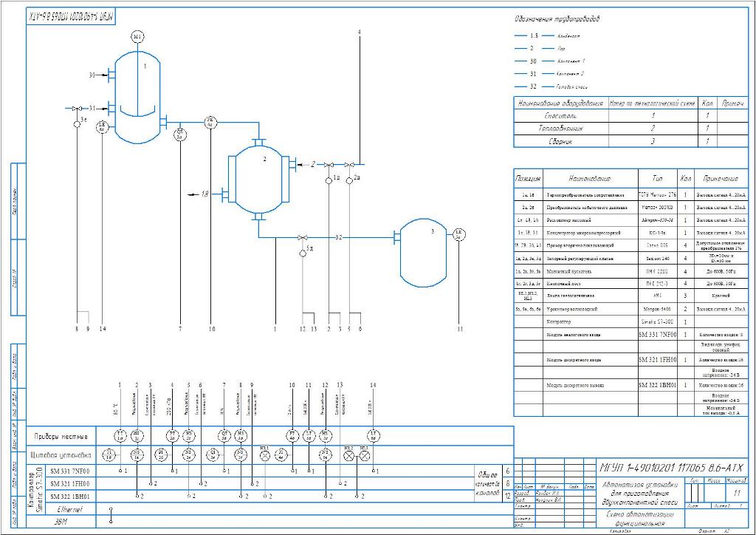756x535 pixels.
Task: Click the PT 2а instrument circle
Action: tap(172, 436)
